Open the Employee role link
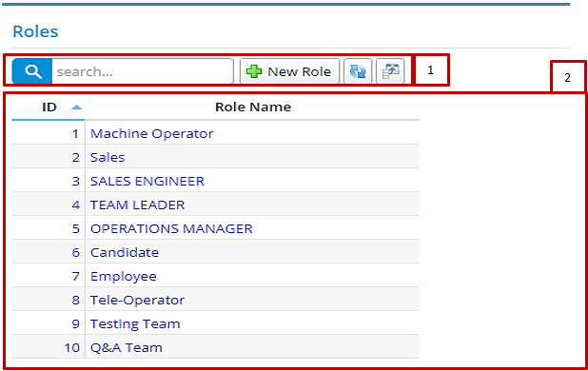 (124, 277)
